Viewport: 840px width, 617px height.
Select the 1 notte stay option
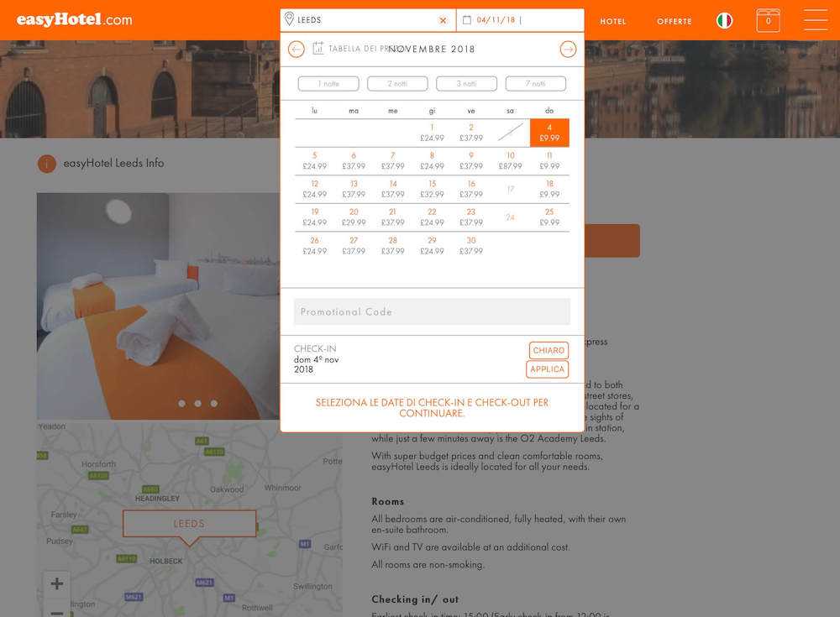tap(328, 84)
